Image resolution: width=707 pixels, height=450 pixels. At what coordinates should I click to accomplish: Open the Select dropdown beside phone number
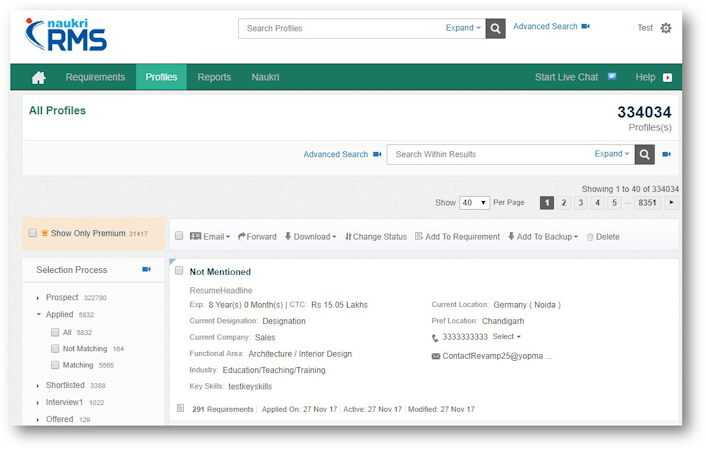tap(506, 337)
